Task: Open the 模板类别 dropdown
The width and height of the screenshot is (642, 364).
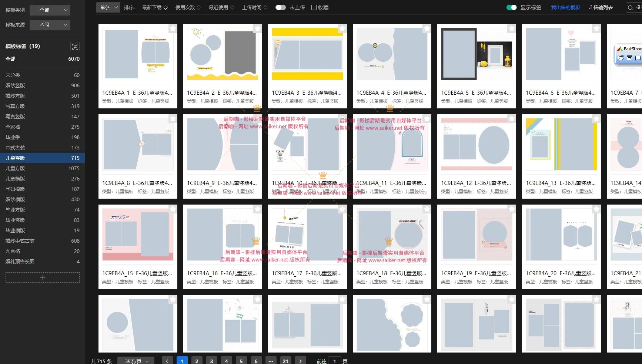Action: pyautogui.click(x=50, y=10)
